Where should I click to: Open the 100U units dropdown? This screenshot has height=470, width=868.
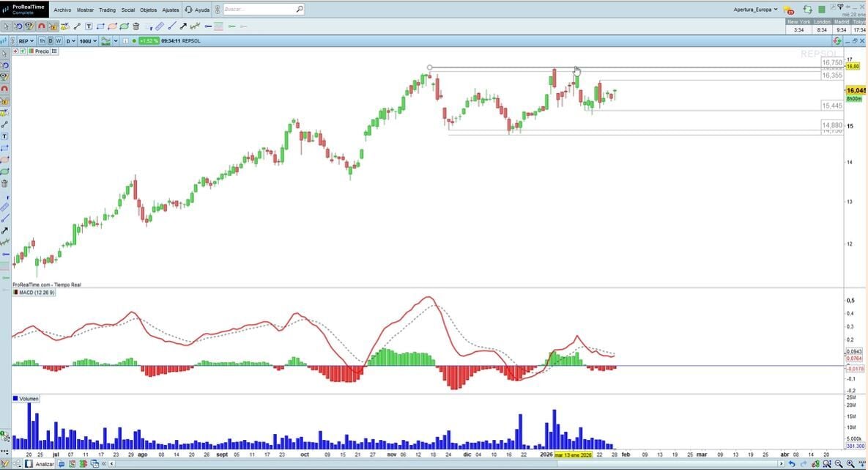(x=87, y=41)
